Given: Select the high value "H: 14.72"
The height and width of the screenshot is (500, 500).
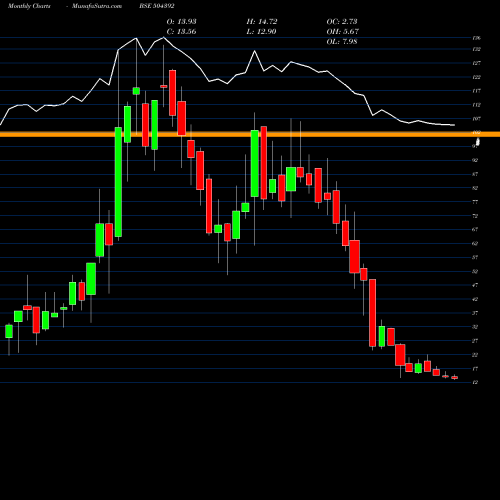Looking at the screenshot, I should [262, 22].
